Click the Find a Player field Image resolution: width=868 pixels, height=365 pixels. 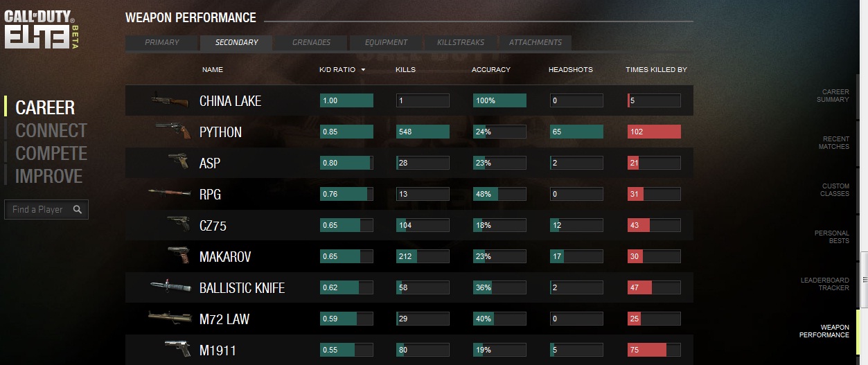(x=46, y=209)
